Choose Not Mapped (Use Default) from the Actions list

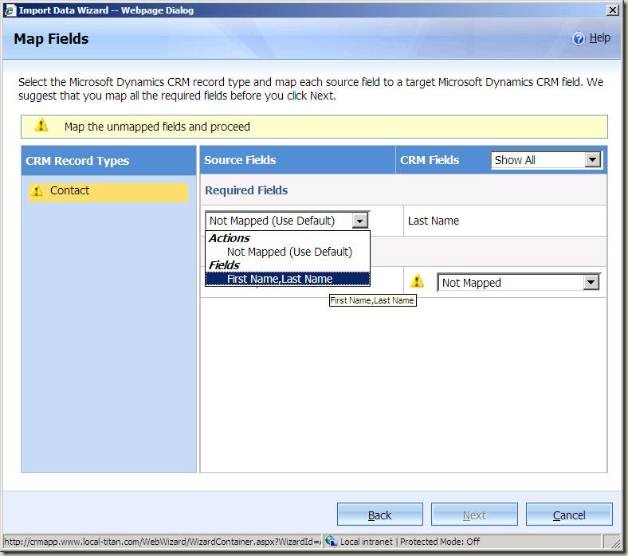tap(289, 252)
